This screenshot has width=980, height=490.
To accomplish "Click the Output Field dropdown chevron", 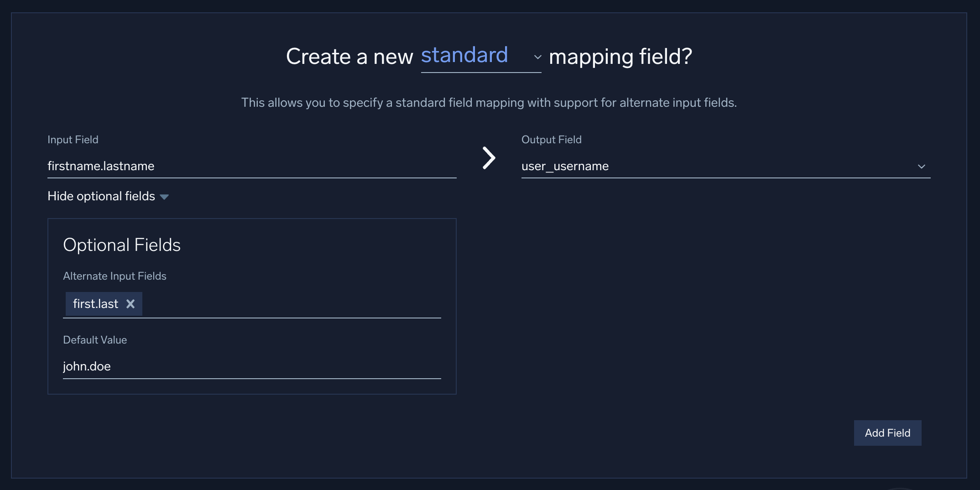I will coord(923,166).
